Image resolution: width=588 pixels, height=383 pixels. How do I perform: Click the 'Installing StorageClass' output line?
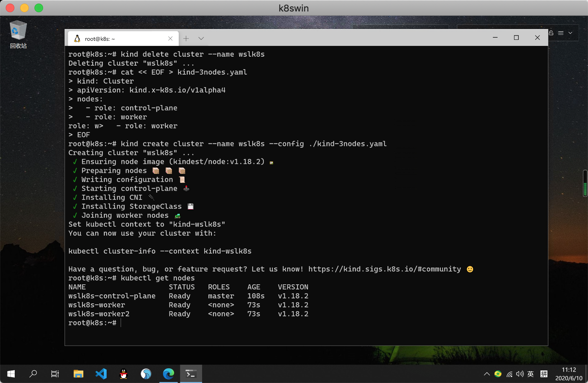pos(133,206)
